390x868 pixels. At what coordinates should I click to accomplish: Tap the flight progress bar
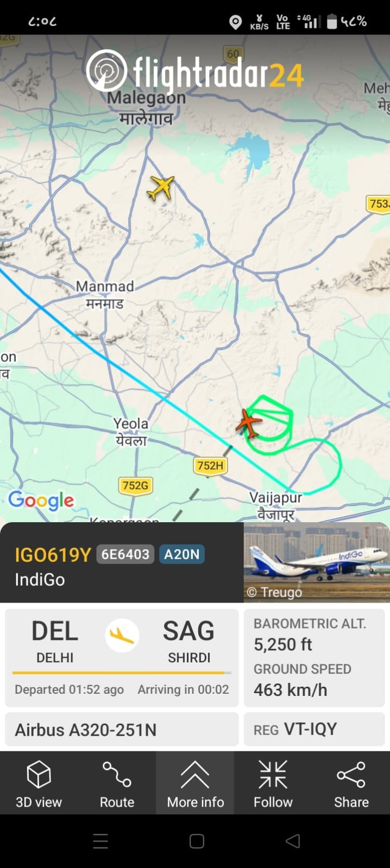pyautogui.click(x=122, y=673)
